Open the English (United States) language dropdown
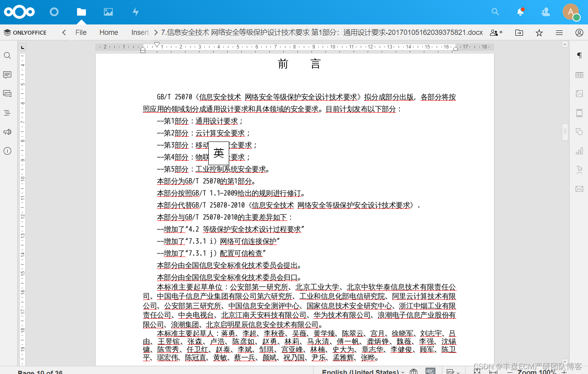 [363, 372]
